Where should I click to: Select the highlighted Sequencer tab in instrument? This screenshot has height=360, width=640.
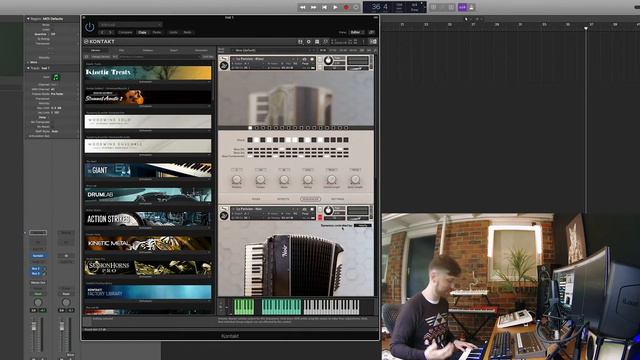pyautogui.click(x=310, y=199)
